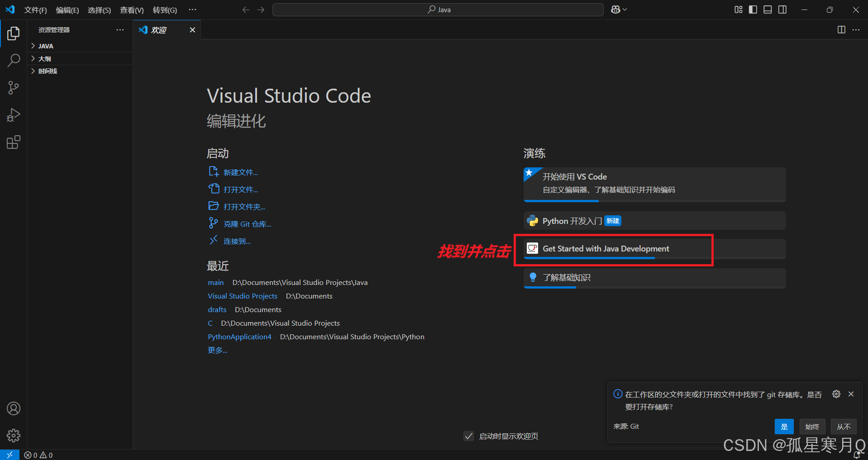Image resolution: width=868 pixels, height=460 pixels.
Task: Open the 编辑(E) menu
Action: [67, 10]
